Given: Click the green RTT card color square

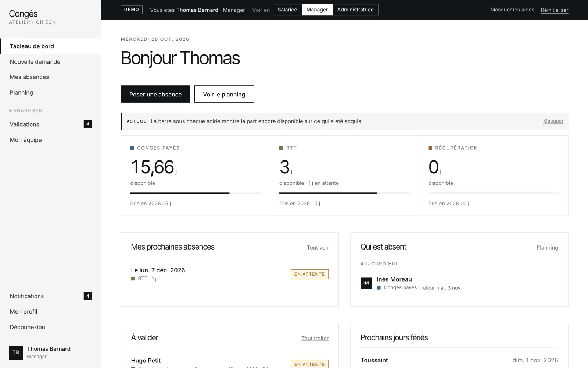Looking at the screenshot, I should (x=281, y=148).
